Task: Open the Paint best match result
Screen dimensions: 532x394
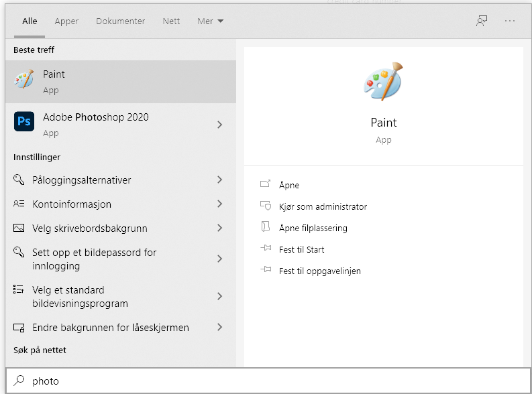Action: tap(121, 82)
